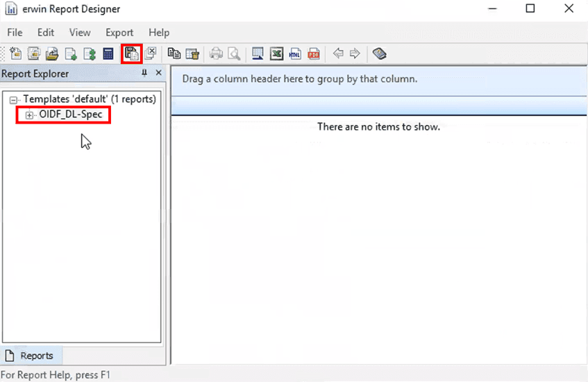Click the blue table grid export icon
This screenshot has height=382, width=588.
tap(258, 53)
